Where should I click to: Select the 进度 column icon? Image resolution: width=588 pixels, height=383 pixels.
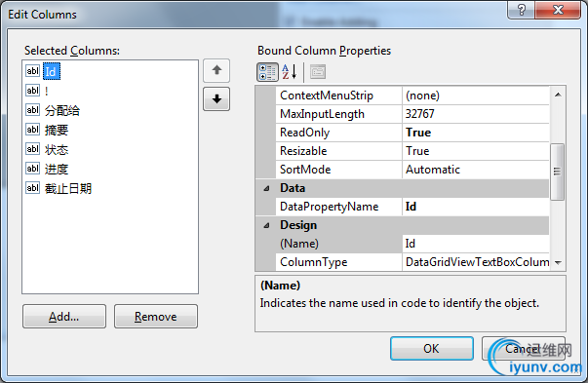pyautogui.click(x=32, y=169)
